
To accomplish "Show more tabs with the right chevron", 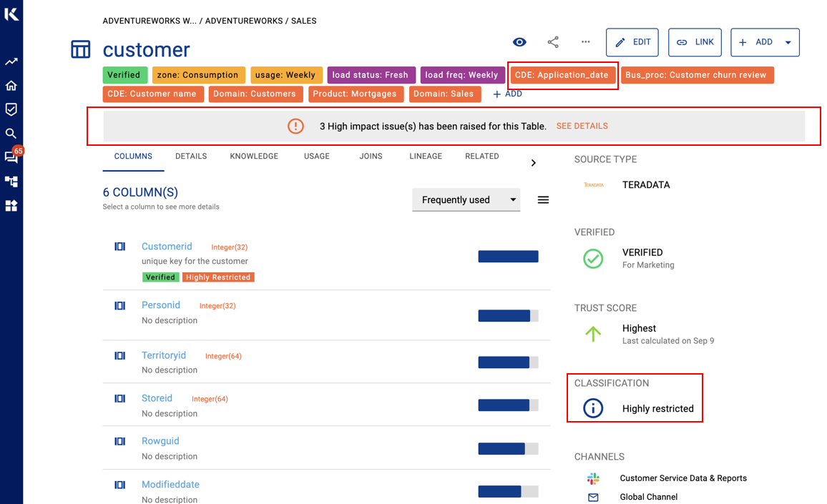I will click(533, 163).
